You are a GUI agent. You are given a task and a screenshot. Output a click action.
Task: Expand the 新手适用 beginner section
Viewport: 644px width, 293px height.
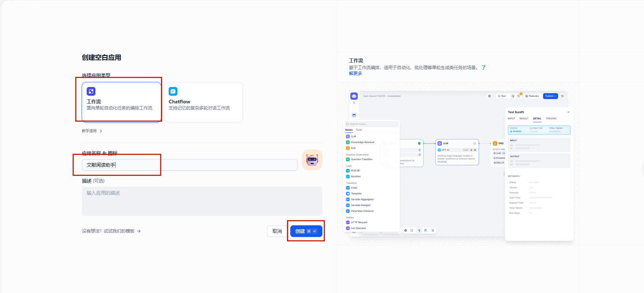point(92,131)
